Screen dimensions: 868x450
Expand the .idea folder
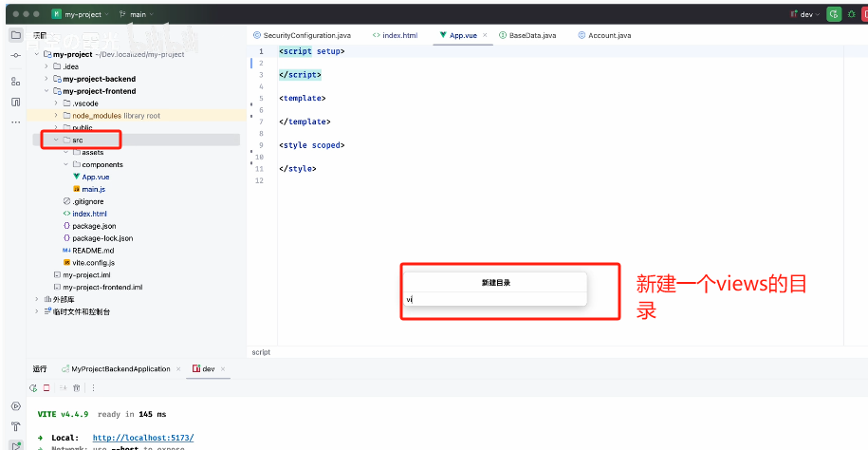46,66
